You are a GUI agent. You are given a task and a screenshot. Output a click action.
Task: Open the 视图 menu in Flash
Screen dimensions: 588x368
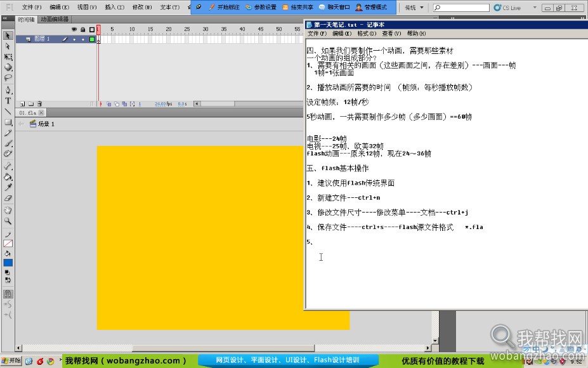[x=87, y=7]
